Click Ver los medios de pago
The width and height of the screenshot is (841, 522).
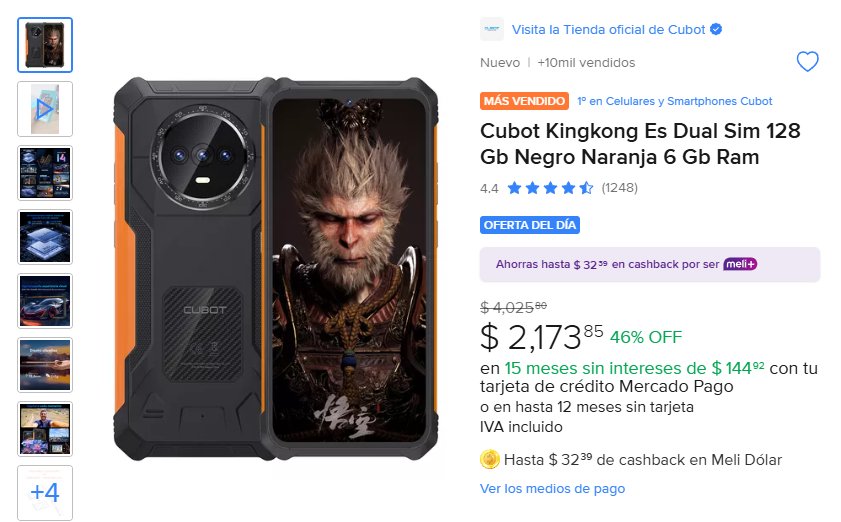pyautogui.click(x=552, y=489)
